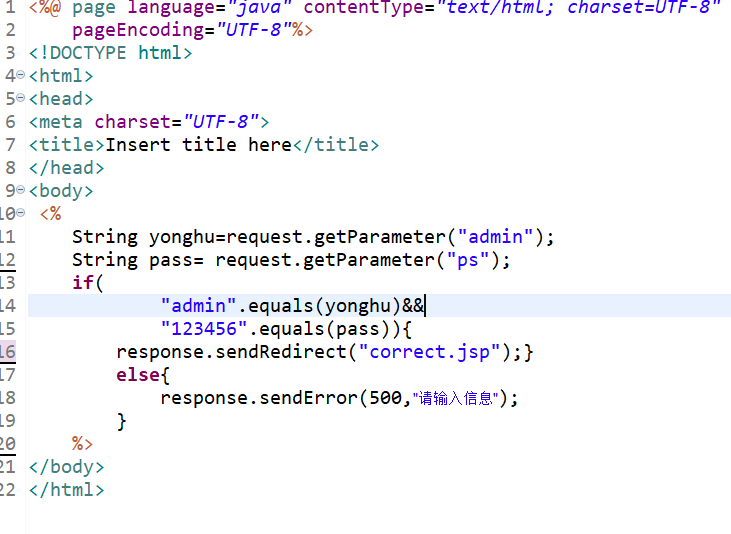Click the opening <title> tag
731x534 pixels.
click(67, 145)
